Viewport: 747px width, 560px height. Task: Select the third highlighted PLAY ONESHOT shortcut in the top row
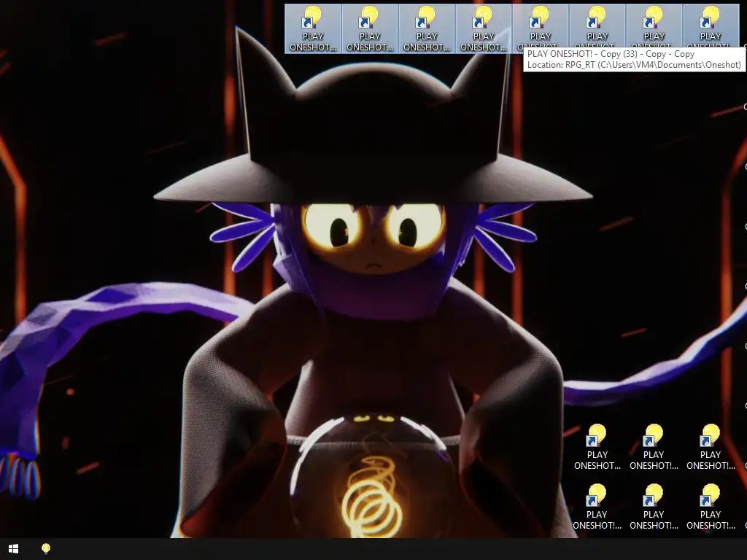tap(426, 29)
